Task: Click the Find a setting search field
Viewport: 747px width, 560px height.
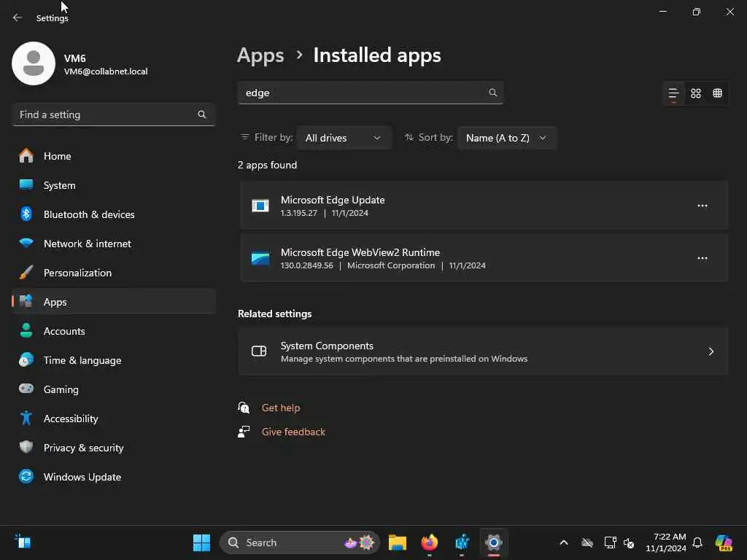Action: click(x=106, y=114)
